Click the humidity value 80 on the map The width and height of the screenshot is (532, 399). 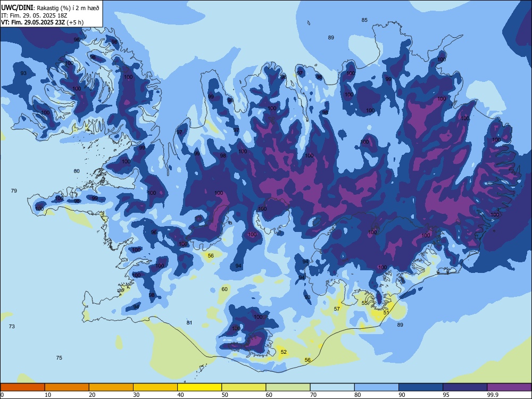(77, 171)
